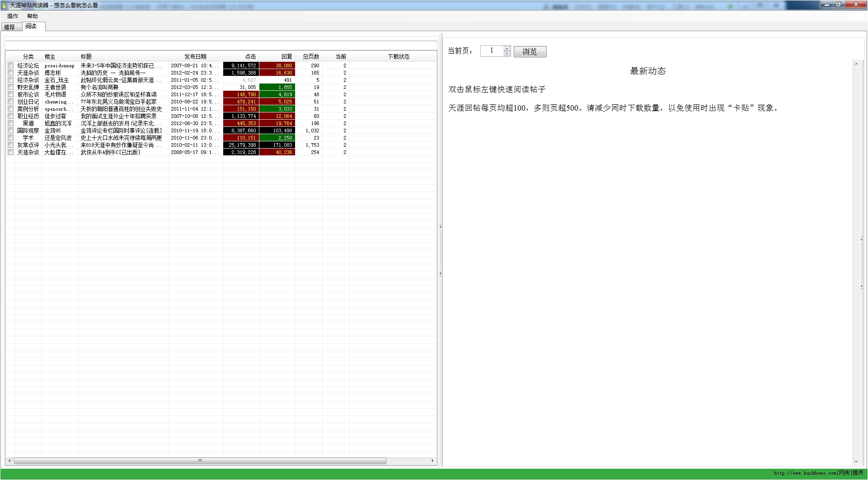Switch to the 阅读 tab
Viewport: 868px width, 480px height.
point(33,27)
